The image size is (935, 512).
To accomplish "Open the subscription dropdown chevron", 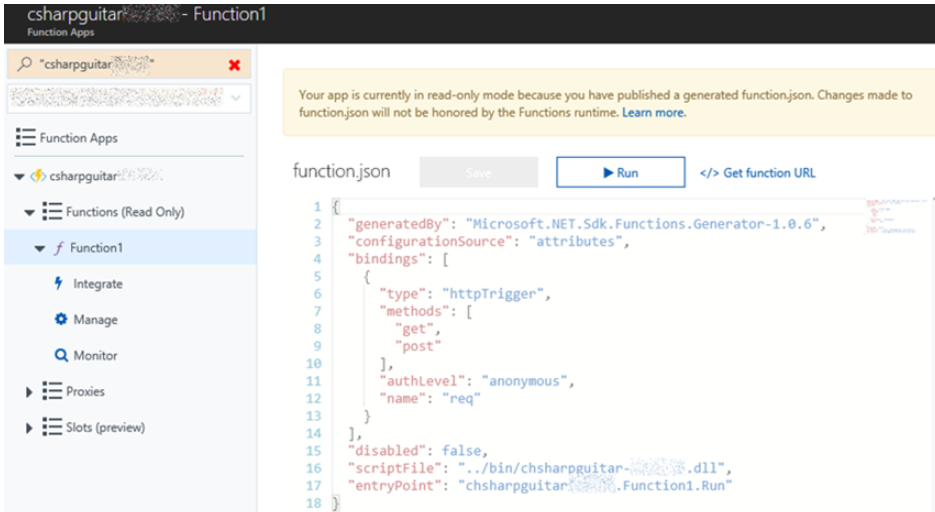I will click(236, 98).
